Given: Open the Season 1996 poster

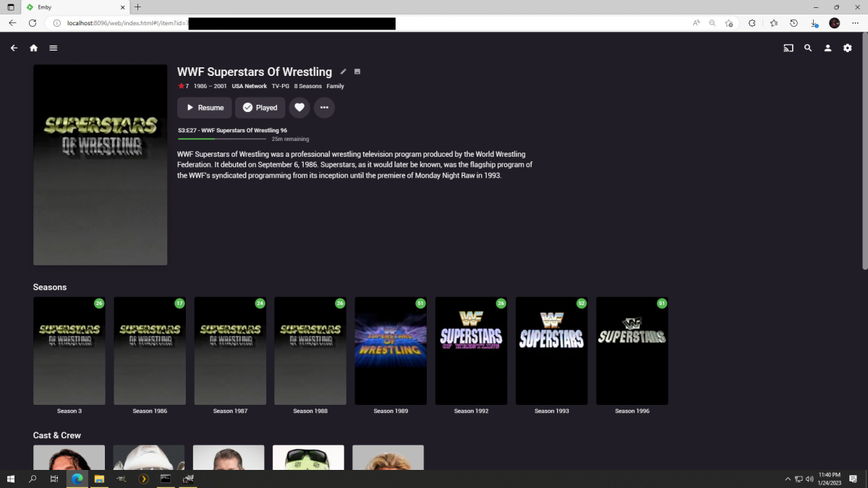Looking at the screenshot, I should click(x=632, y=351).
